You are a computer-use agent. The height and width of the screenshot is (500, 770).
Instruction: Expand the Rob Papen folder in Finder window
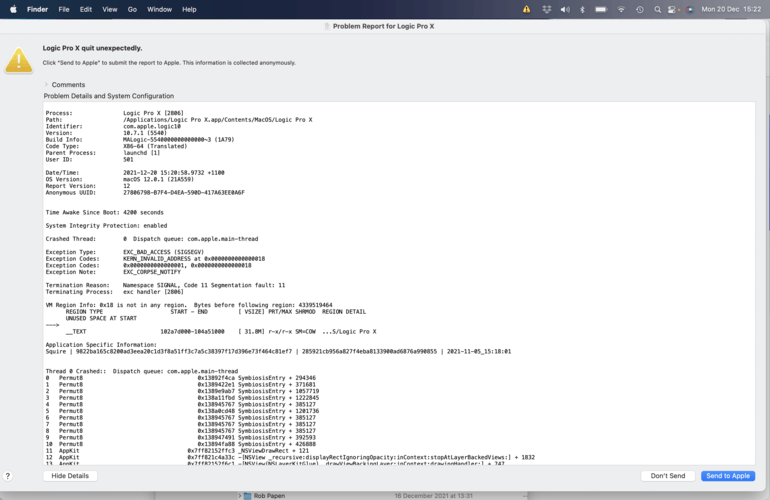tap(240, 496)
